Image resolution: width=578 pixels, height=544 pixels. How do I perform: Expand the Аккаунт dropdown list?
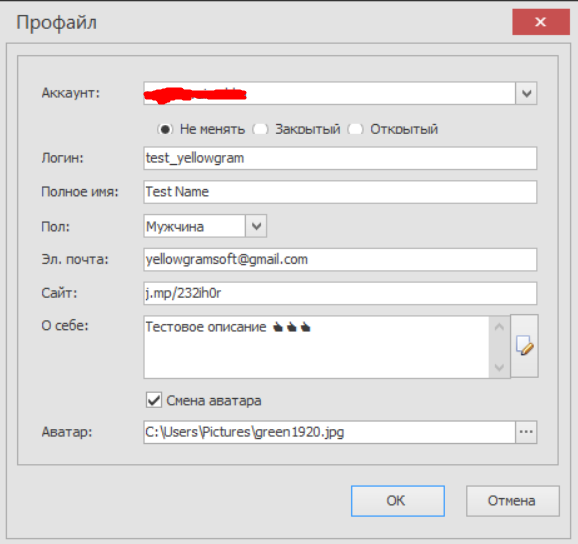(526, 93)
